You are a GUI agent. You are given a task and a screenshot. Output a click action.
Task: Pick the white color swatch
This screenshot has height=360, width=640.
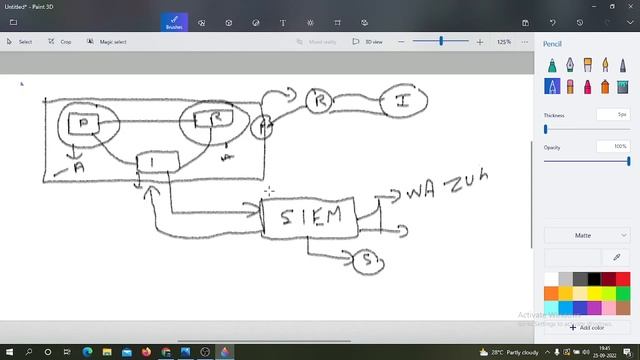(x=551, y=279)
